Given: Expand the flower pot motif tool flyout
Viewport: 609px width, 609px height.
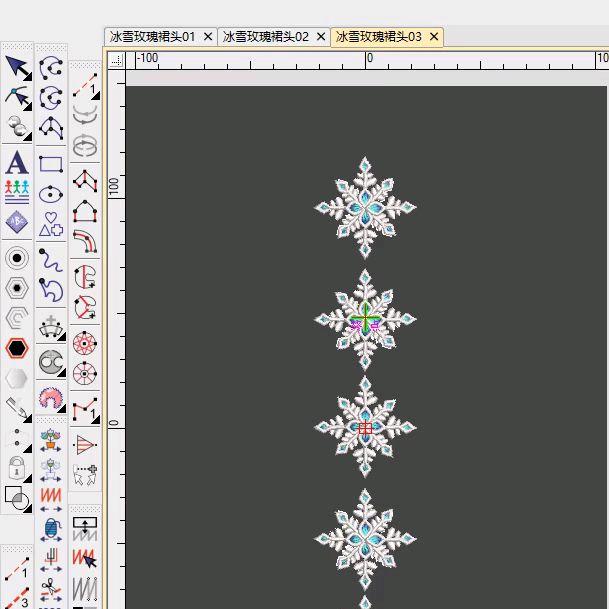Looking at the screenshot, I should coord(51,439).
